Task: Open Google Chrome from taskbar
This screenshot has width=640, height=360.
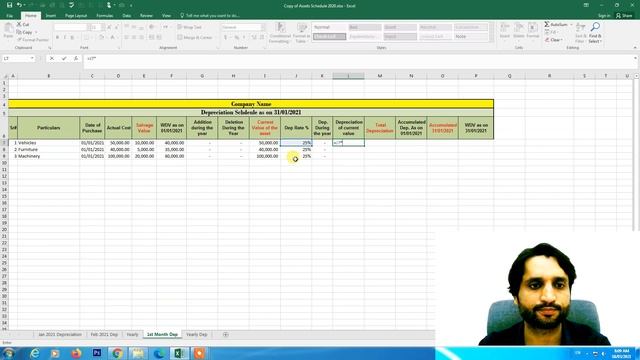Action: tap(118, 353)
